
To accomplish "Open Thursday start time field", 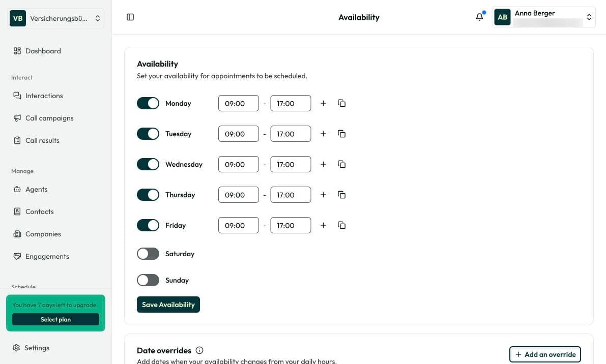I will 239,195.
